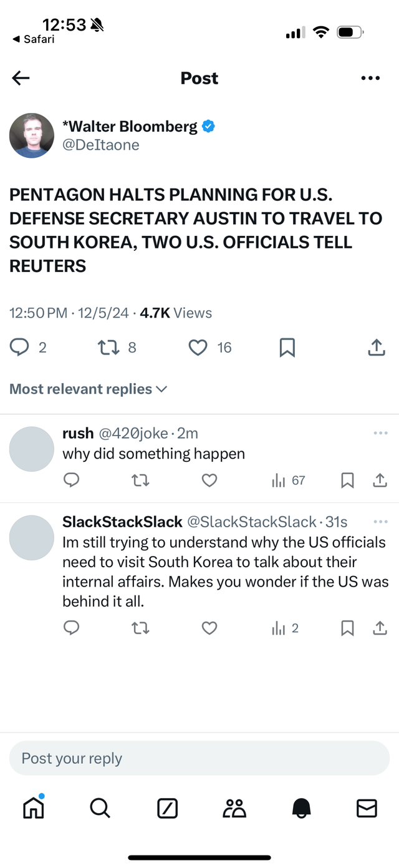Open Home feed from bottom navigation
Viewport: 399px width, 868px height.
[33, 807]
